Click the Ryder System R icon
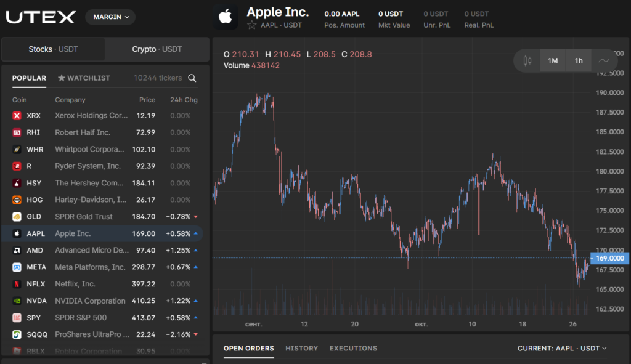This screenshot has height=364, width=631. [x=17, y=166]
